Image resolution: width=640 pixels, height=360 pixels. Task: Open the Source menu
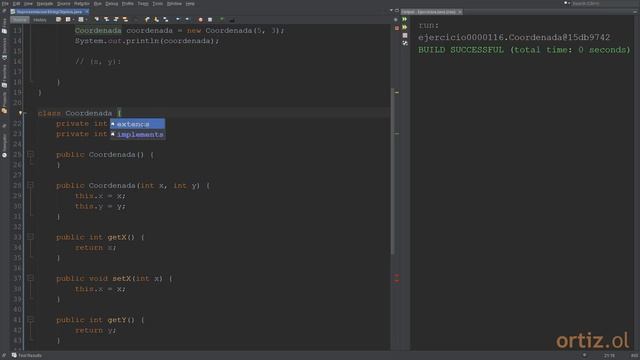coord(63,3)
